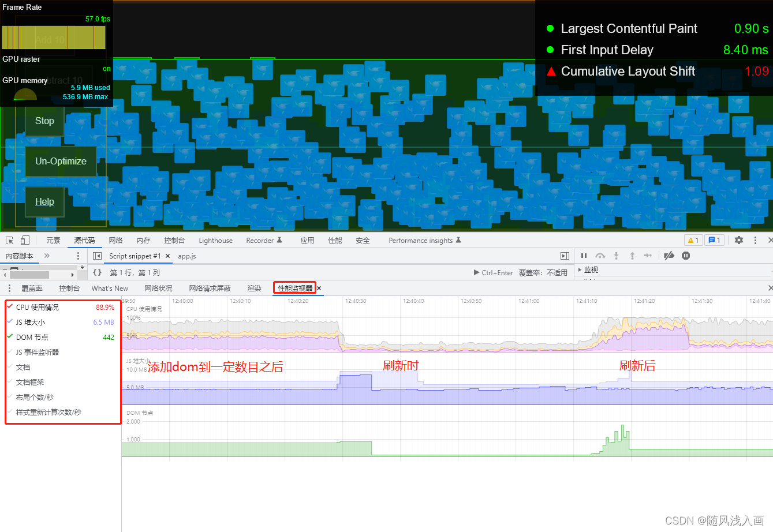The width and height of the screenshot is (773, 532).
Task: Open the warnings count badge
Action: (x=693, y=240)
